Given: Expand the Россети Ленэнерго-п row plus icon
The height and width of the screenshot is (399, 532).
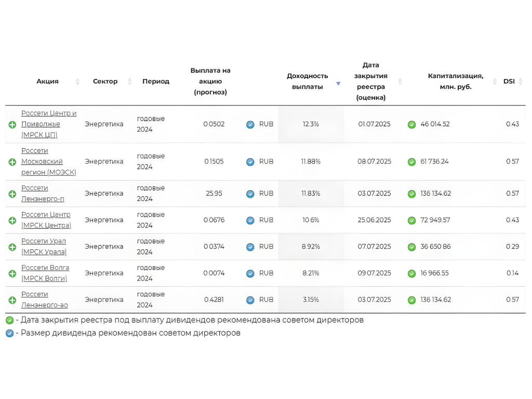Looking at the screenshot, I should [x=12, y=194].
